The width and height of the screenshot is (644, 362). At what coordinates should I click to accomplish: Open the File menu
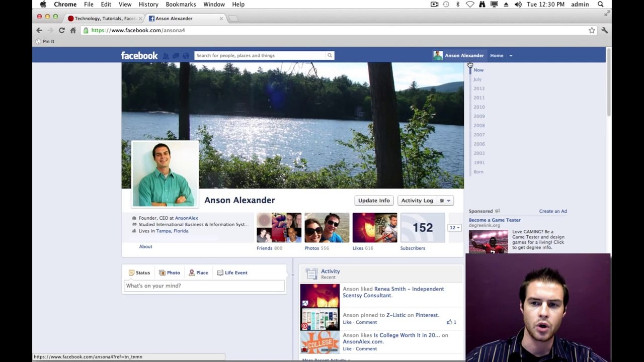pos(89,5)
